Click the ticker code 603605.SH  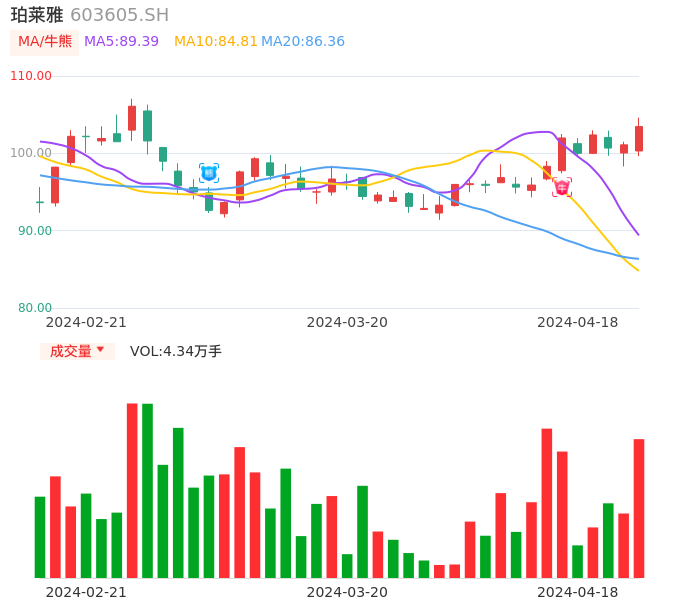pyautogui.click(x=119, y=15)
